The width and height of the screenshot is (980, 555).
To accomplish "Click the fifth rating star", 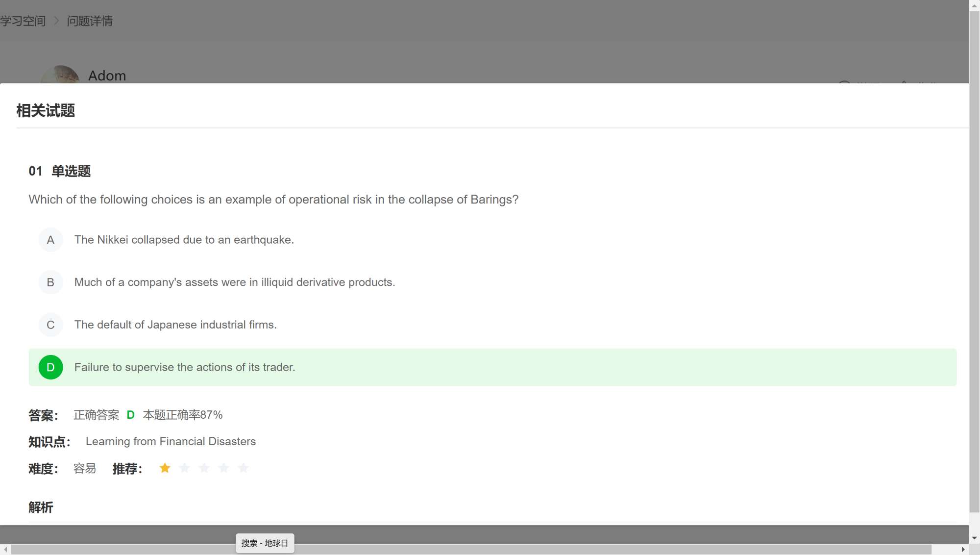I will tap(243, 468).
